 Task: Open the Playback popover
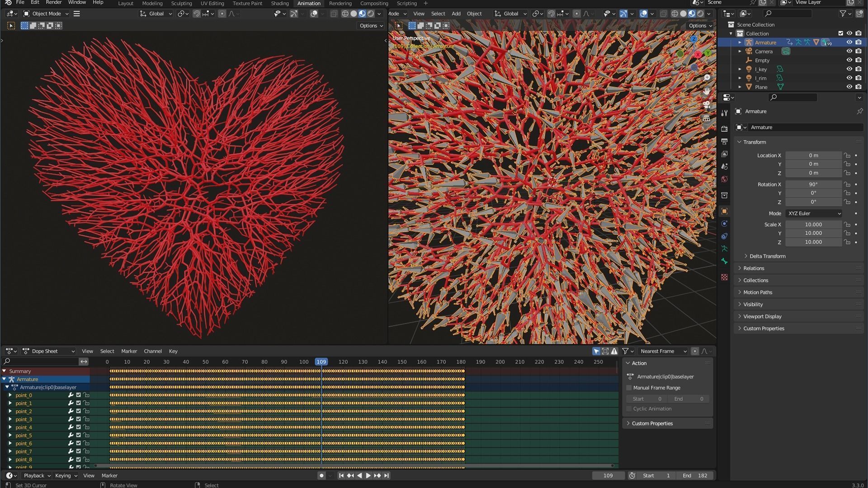(36, 475)
